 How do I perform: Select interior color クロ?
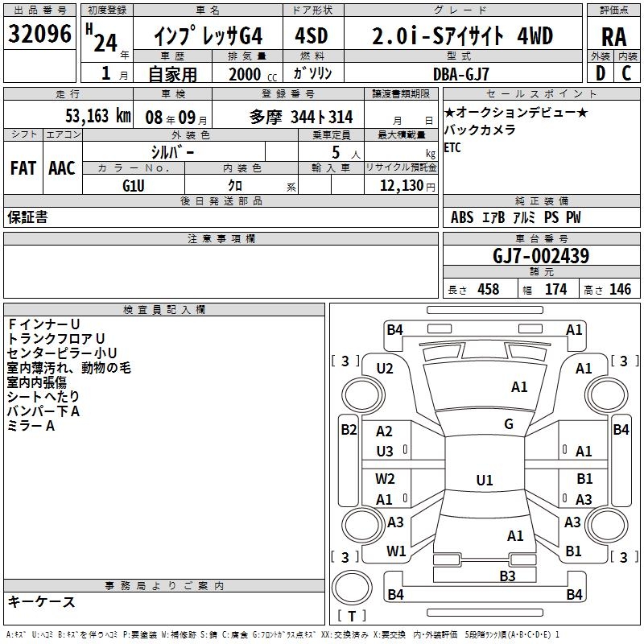pyautogui.click(x=235, y=186)
